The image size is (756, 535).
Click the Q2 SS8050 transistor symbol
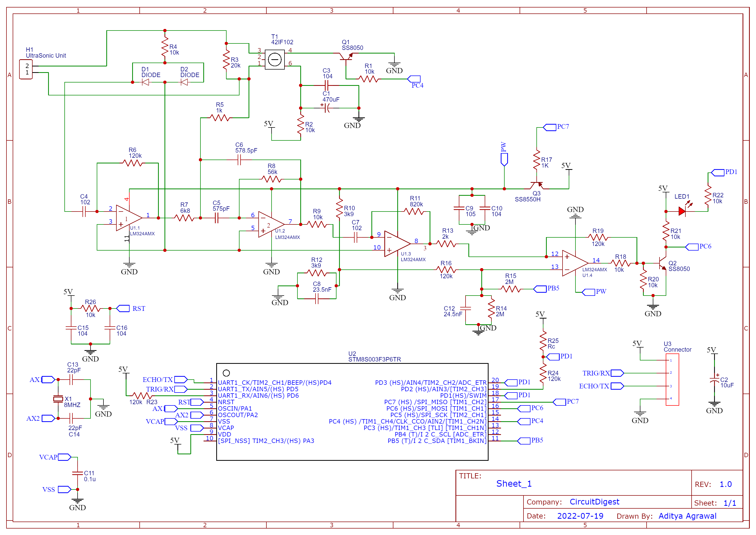click(663, 263)
